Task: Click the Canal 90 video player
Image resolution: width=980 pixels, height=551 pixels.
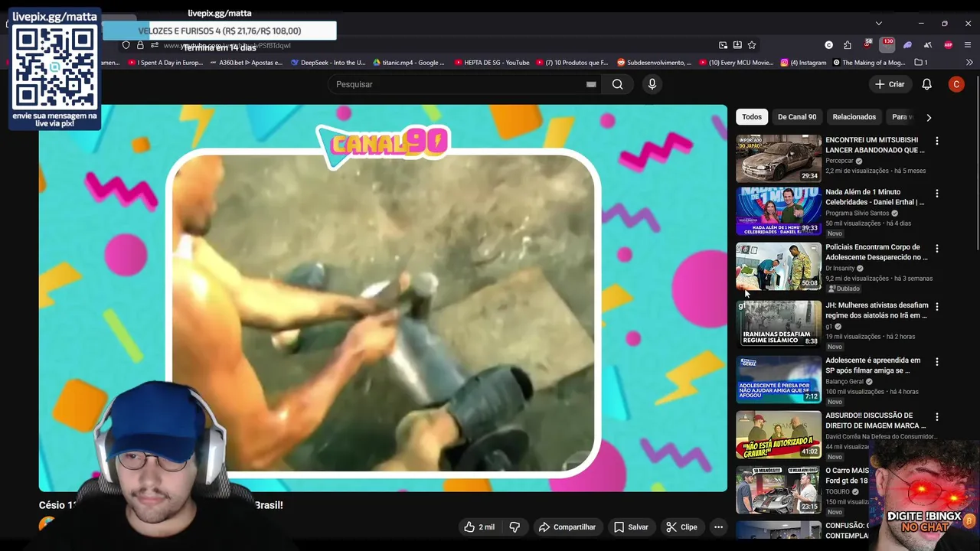Action: [x=383, y=298]
